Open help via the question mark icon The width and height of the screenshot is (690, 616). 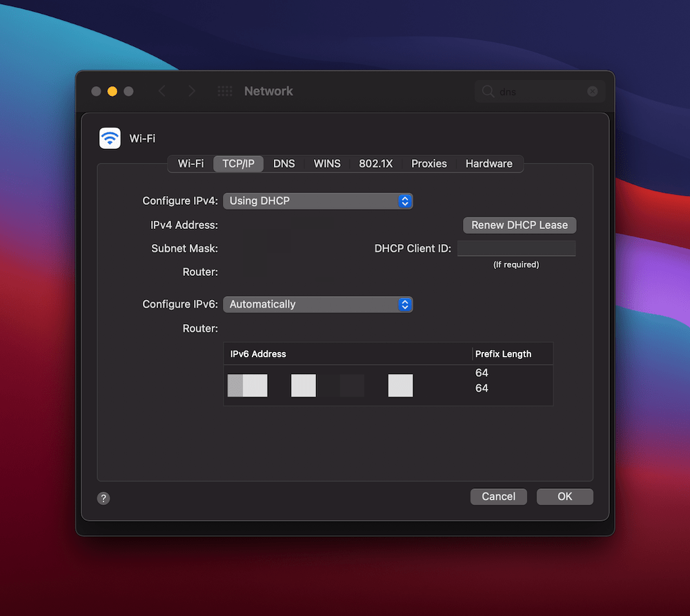[x=103, y=498]
